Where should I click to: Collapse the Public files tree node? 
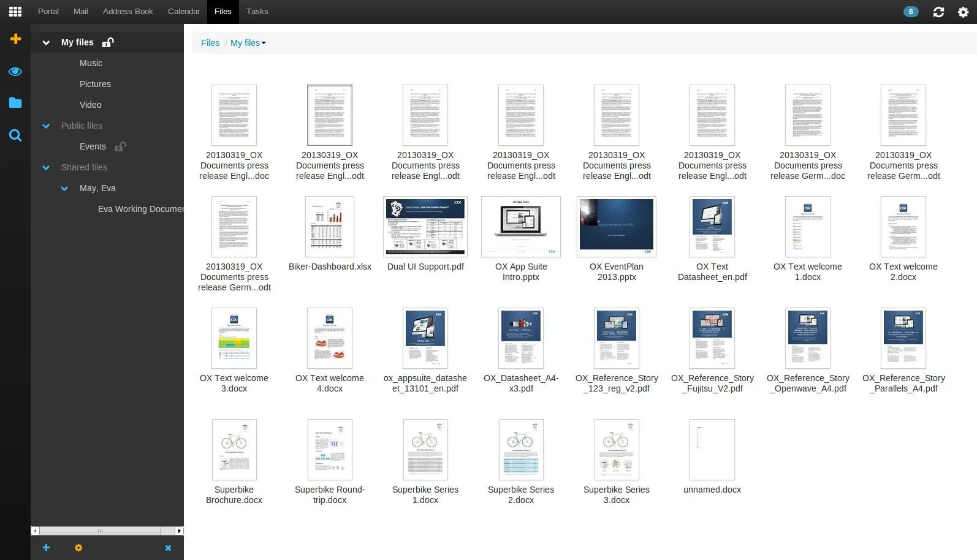[x=46, y=126]
